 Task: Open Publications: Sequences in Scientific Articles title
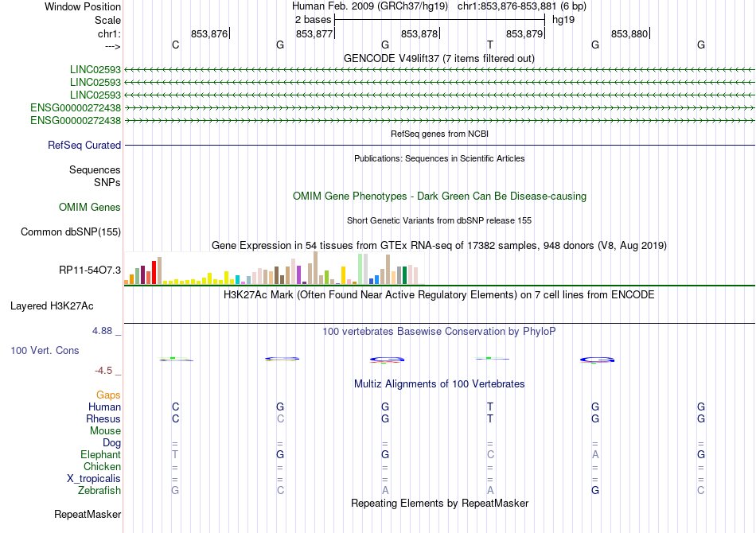(x=439, y=158)
